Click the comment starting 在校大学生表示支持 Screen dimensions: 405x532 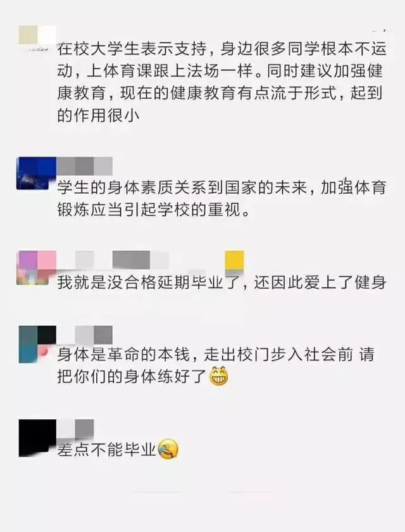tap(221, 82)
